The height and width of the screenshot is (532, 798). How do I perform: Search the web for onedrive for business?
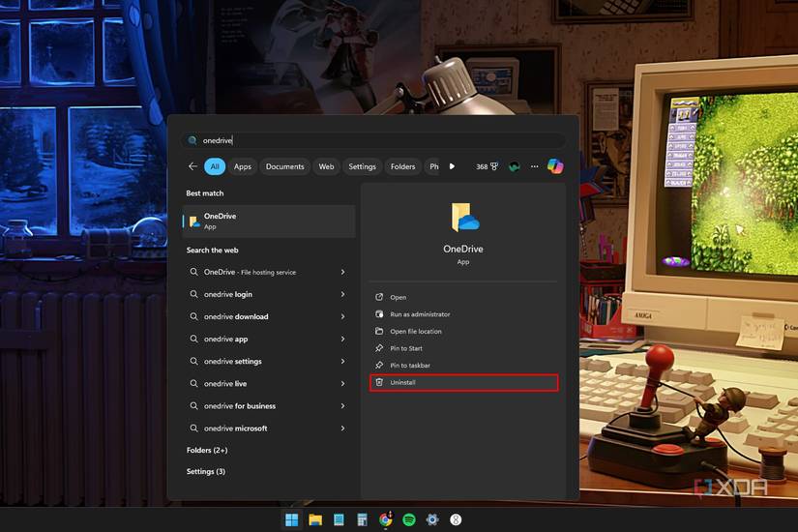point(240,406)
